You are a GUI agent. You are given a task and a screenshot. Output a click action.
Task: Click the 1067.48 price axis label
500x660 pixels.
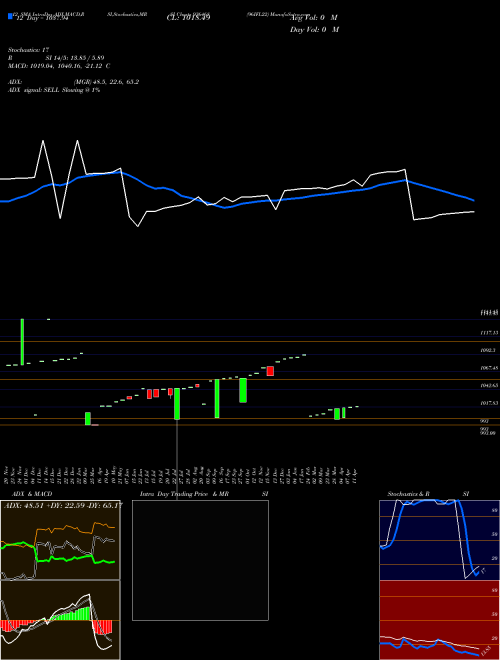489,368
